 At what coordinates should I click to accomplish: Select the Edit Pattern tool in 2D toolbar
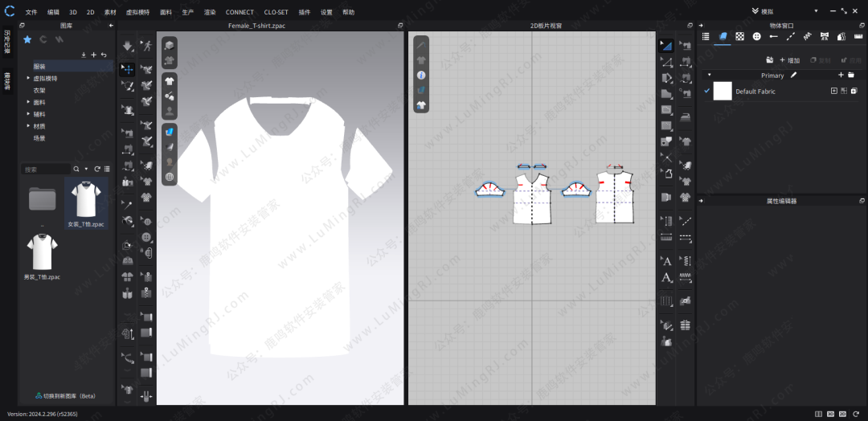[x=666, y=47]
